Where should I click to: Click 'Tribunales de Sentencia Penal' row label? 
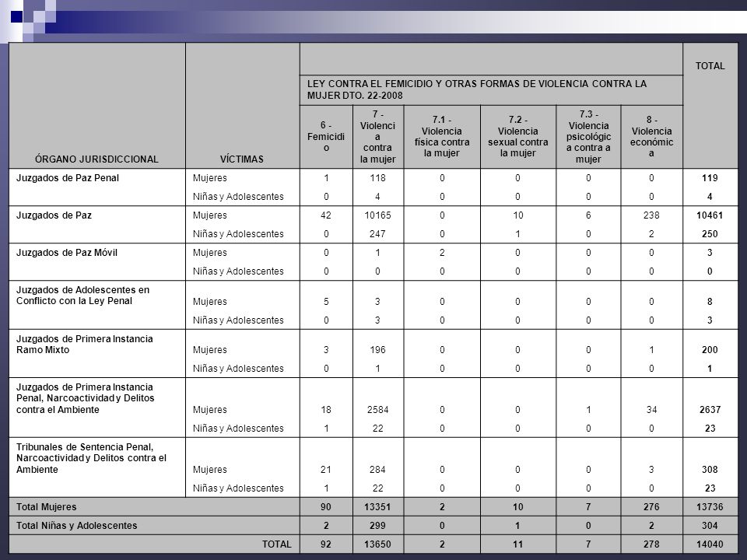92,458
